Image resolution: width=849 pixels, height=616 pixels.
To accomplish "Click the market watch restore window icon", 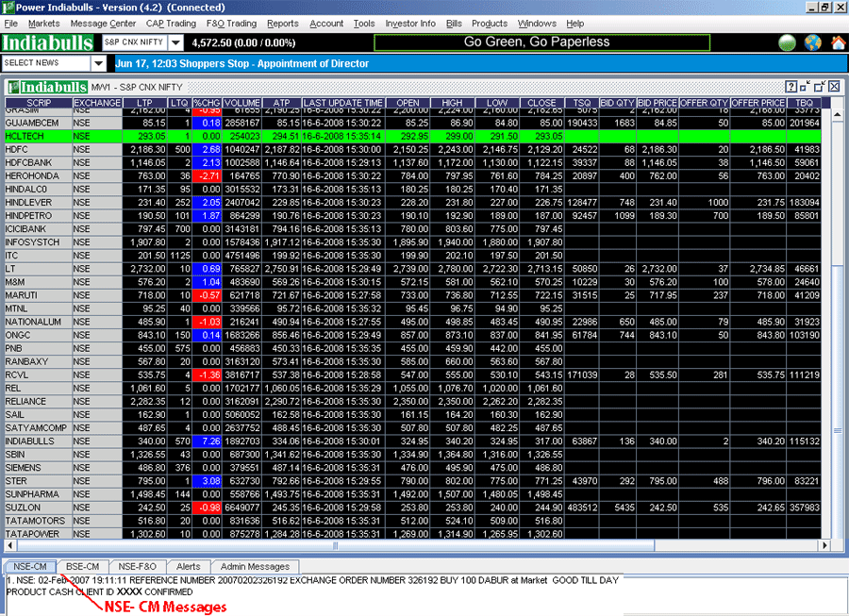I will (820, 87).
